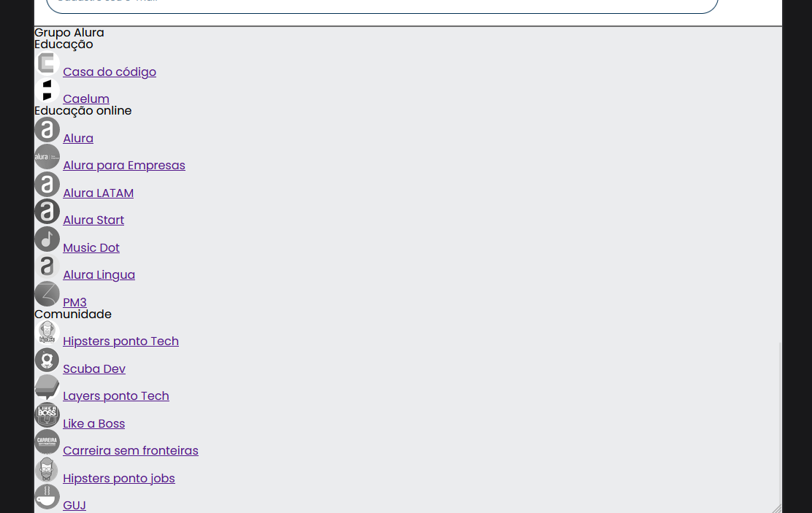Click the Carreira sem fronteiras logo icon
This screenshot has height=513, width=812.
tap(47, 442)
